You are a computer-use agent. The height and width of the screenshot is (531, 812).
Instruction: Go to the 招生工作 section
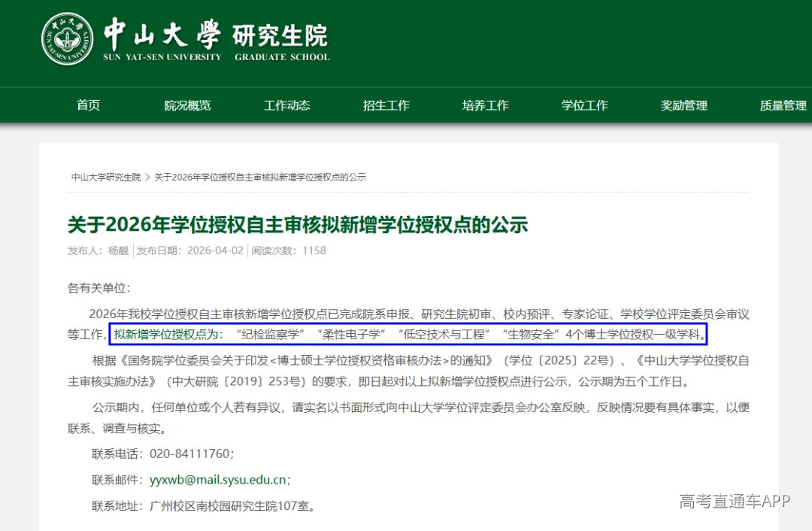point(386,105)
